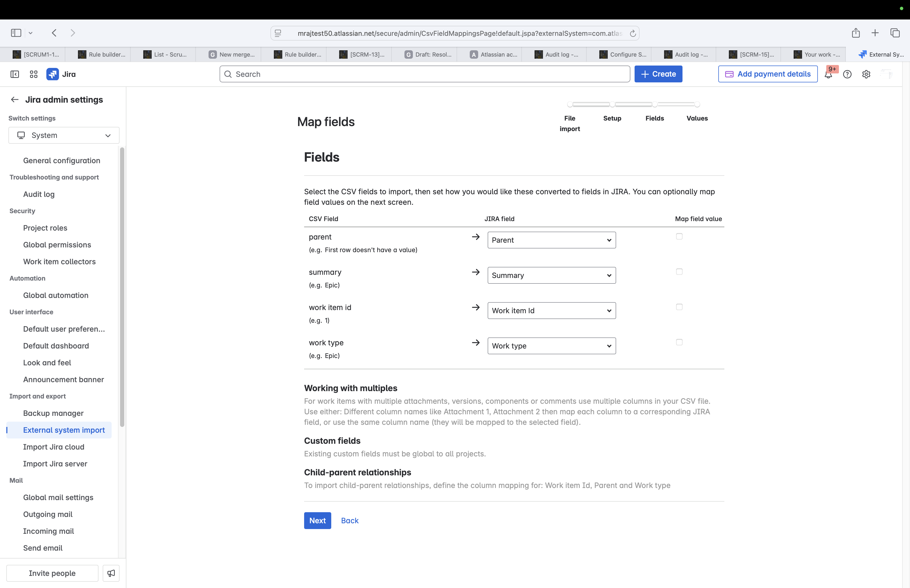Open the Parent JIRA field dropdown
910x588 pixels.
(551, 240)
